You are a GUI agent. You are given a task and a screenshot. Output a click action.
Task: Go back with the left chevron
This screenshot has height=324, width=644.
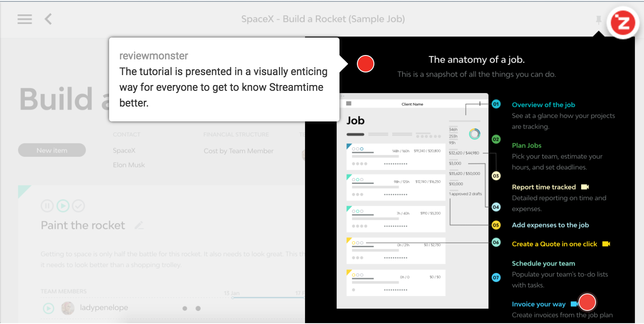(48, 19)
